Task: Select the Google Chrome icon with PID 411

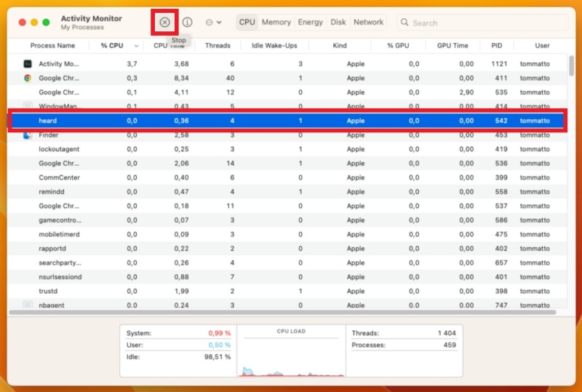Action: point(28,78)
